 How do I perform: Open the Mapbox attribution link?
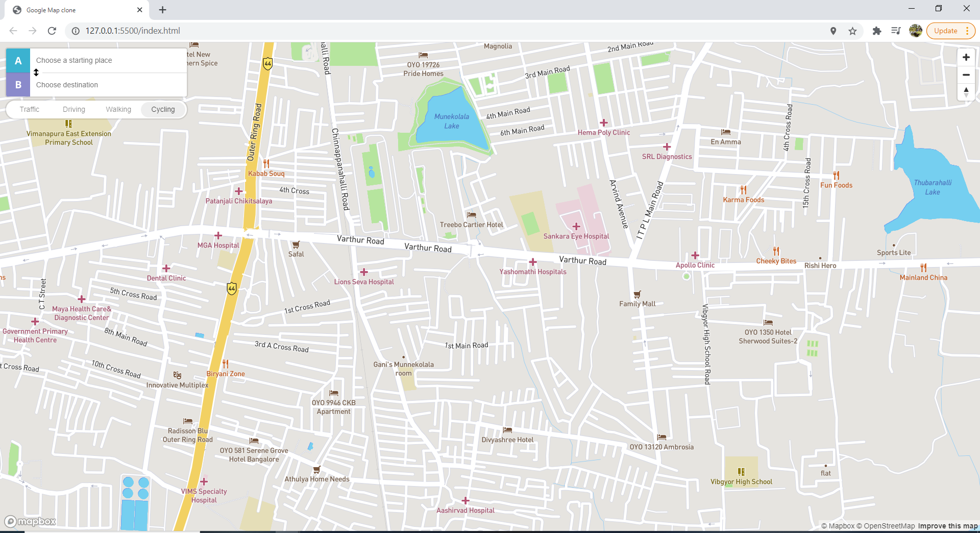pos(838,526)
